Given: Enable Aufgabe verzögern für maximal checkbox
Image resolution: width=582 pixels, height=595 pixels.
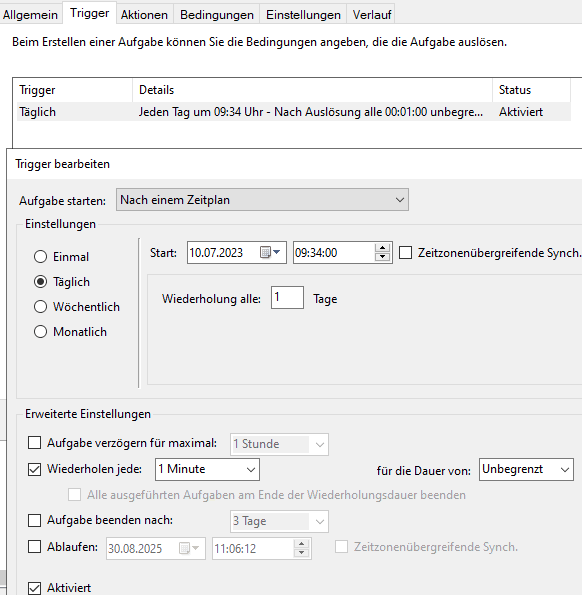Looking at the screenshot, I should pos(35,442).
